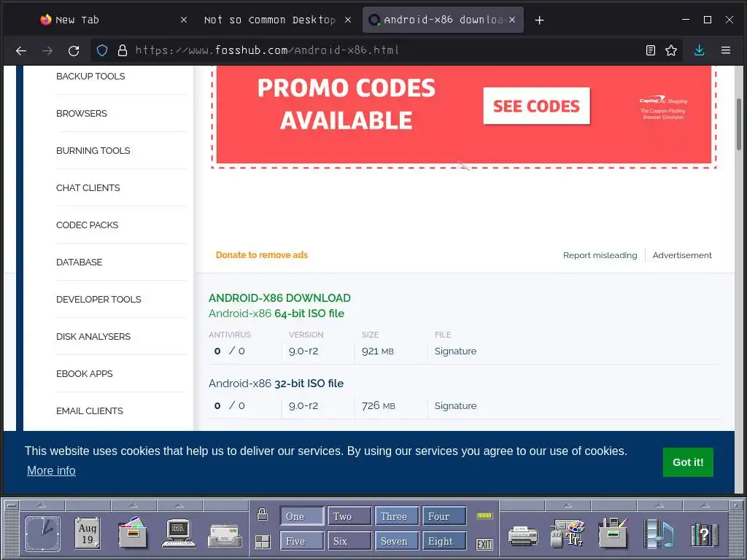This screenshot has width=747, height=560.
Task: Open the CDE mail tray icon
Action: coord(225,536)
